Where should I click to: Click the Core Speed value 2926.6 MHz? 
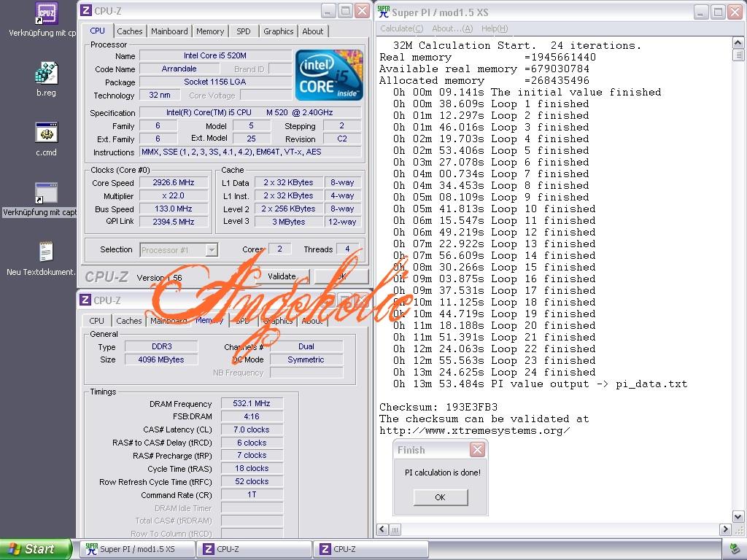pos(174,183)
